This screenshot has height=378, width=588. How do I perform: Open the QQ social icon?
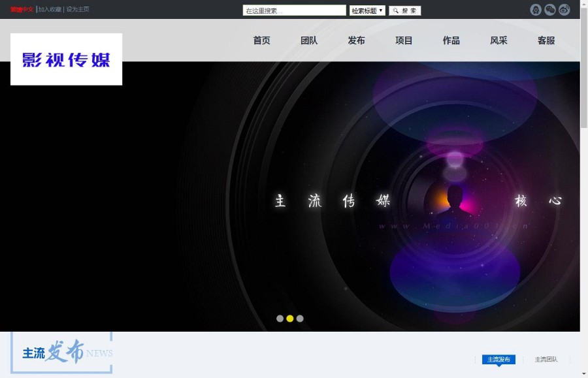pos(536,10)
